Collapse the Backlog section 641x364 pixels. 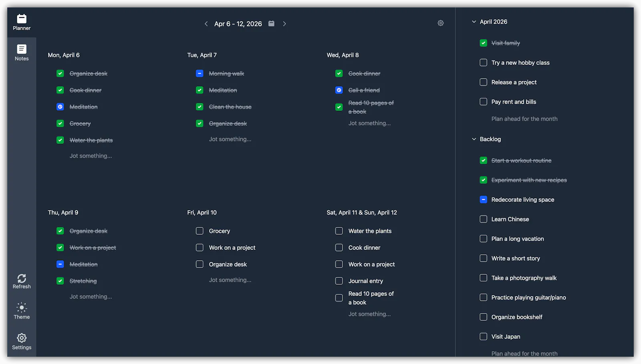pyautogui.click(x=474, y=139)
